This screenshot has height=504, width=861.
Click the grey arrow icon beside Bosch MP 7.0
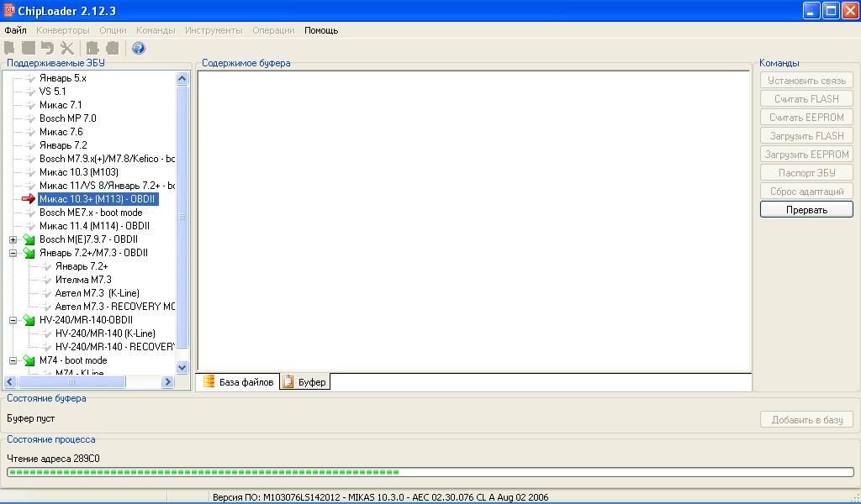30,118
